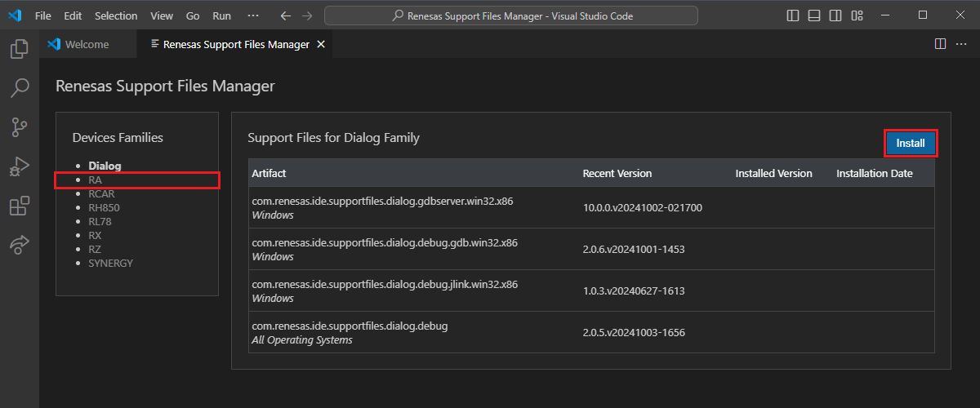Open the Edit menu
Screen dimensions: 980x408
(x=73, y=16)
